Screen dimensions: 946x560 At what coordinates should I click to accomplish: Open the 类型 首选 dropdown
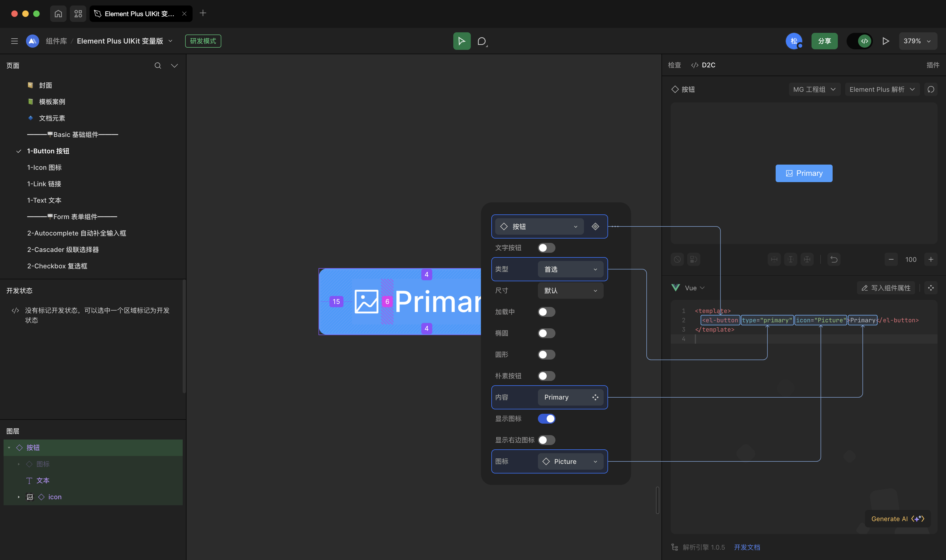pyautogui.click(x=570, y=269)
